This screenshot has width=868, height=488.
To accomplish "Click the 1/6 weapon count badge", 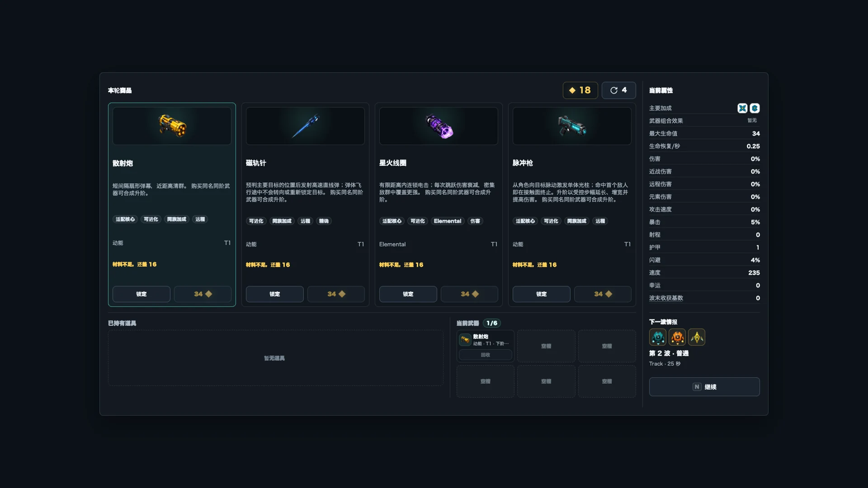I will (x=492, y=323).
